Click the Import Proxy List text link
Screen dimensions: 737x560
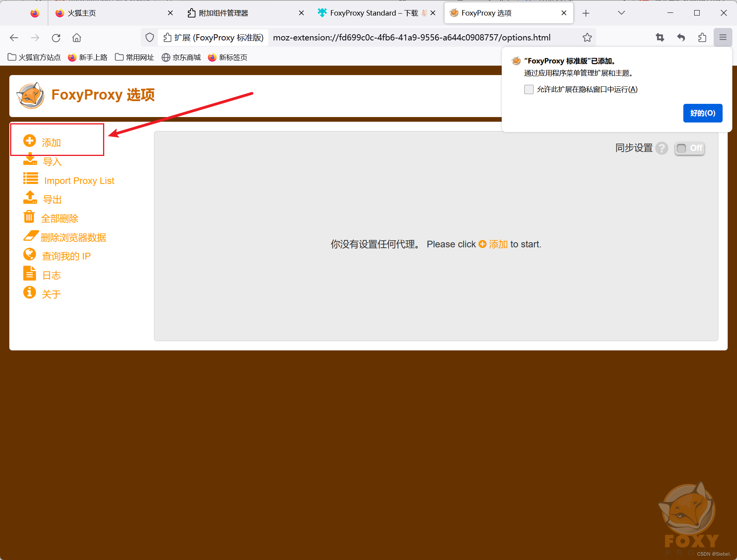[x=79, y=181]
